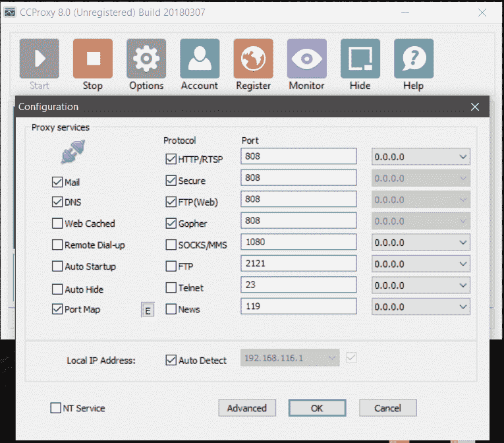The width and height of the screenshot is (504, 443).
Task: Toggle the Gopher protocol checkbox
Action: pos(171,223)
